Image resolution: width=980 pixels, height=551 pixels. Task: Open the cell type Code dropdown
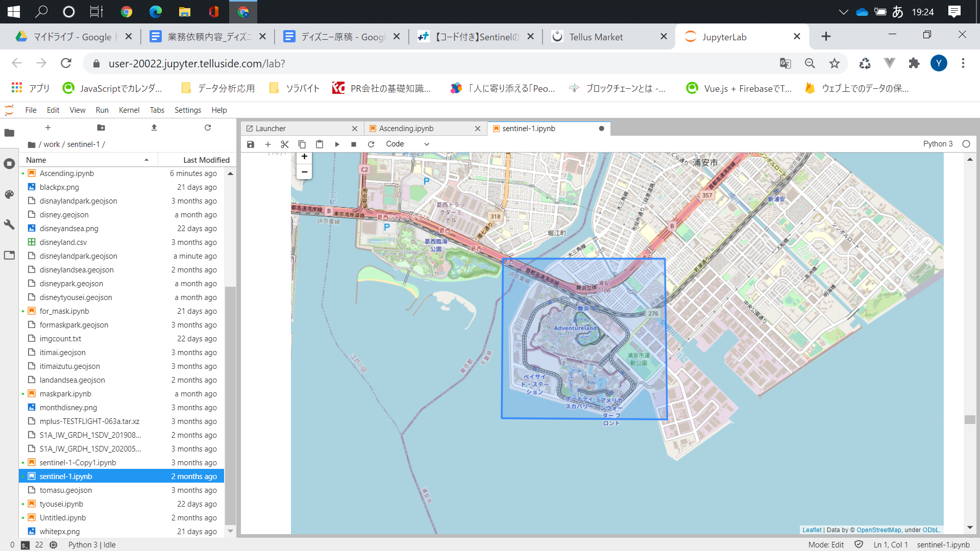[407, 144]
